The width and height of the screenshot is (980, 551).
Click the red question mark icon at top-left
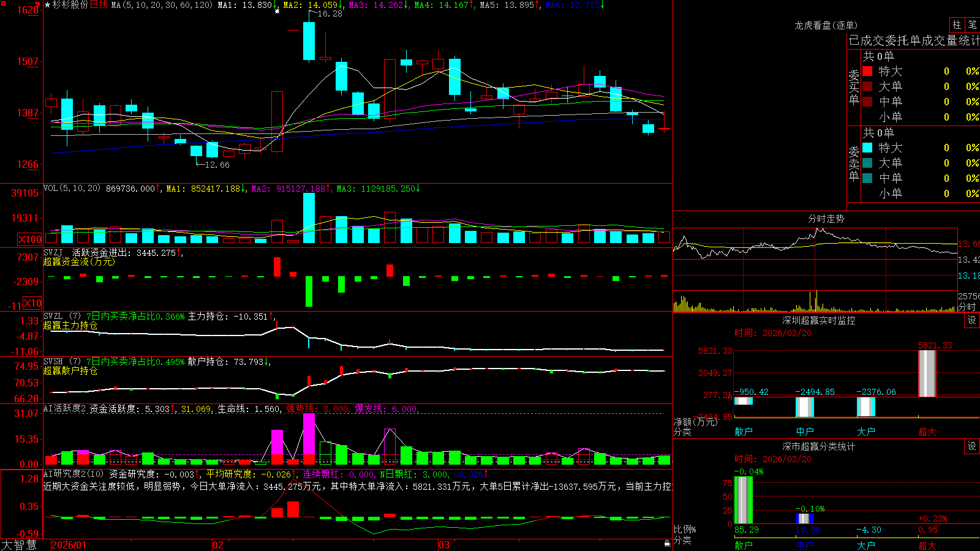pos(38,4)
